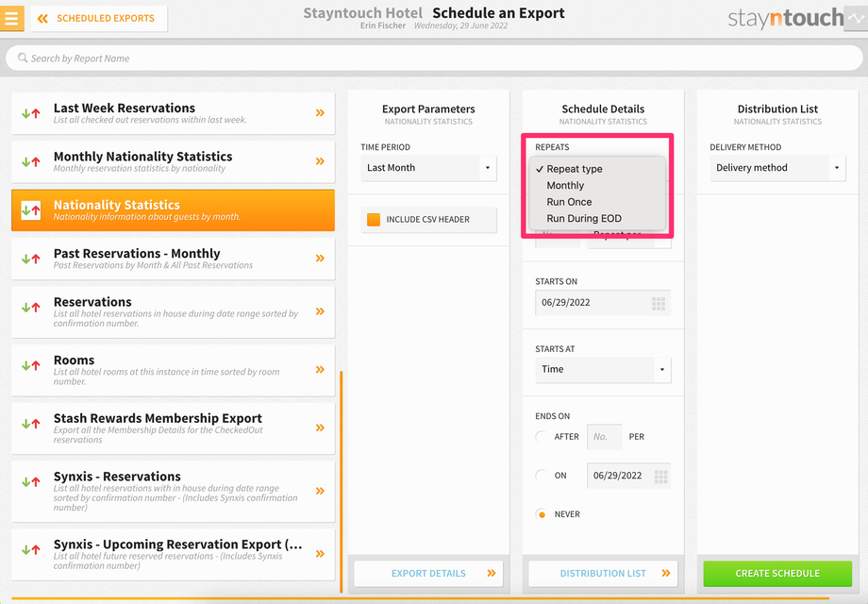Click the activity pulse icon at top right

856,18
